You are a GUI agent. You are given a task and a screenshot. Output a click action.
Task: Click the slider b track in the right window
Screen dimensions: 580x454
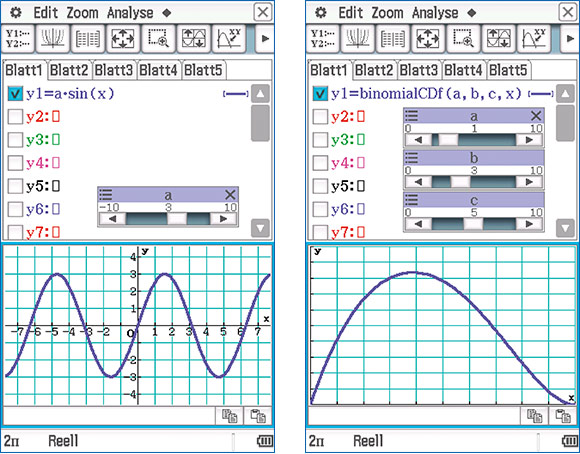(474, 182)
